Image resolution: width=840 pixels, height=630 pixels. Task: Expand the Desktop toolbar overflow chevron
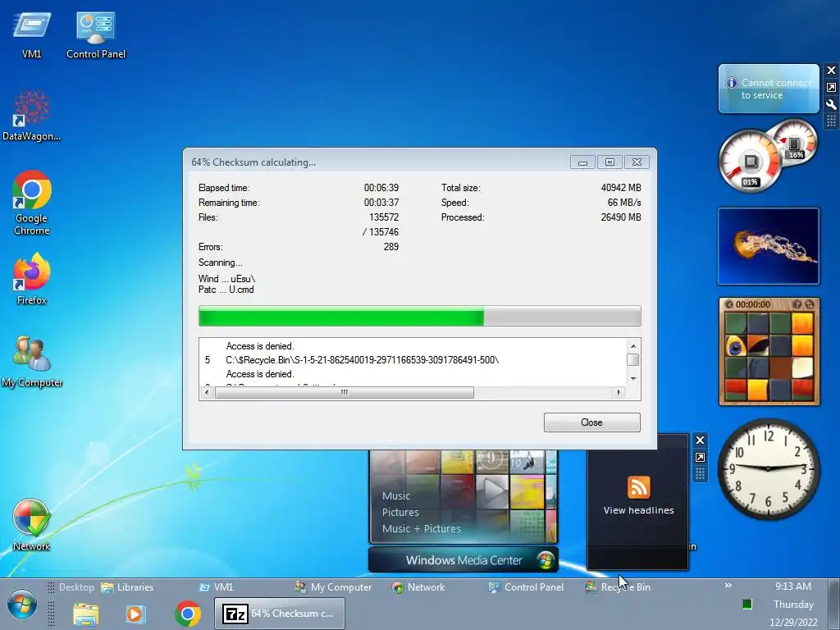(x=728, y=586)
